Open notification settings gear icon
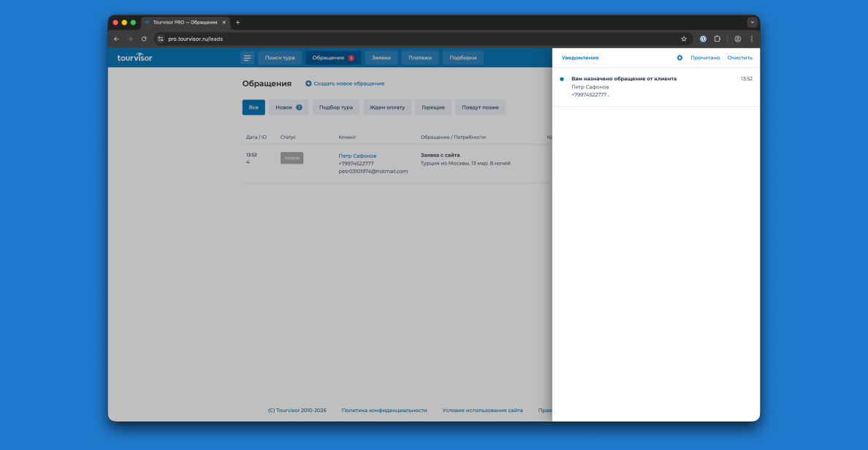The height and width of the screenshot is (450, 868). (x=679, y=58)
